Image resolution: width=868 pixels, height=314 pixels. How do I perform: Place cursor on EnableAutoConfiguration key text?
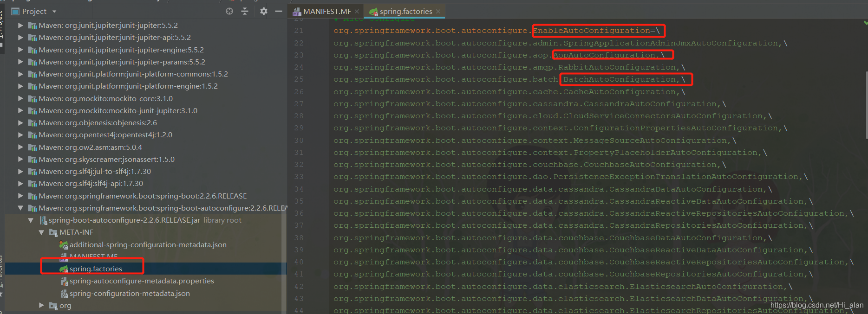[x=591, y=31]
